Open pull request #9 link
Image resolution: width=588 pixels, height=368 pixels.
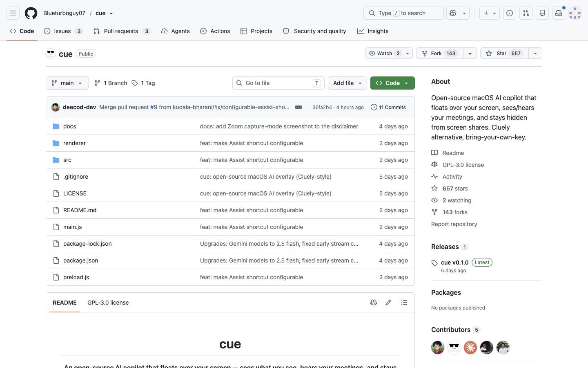click(x=154, y=107)
